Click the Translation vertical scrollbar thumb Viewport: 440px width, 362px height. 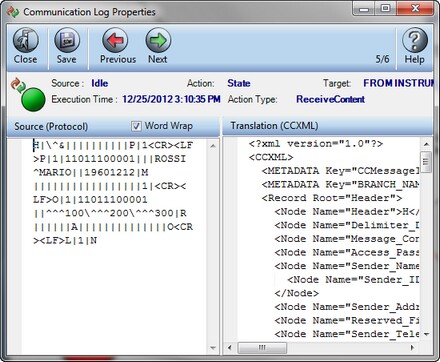coord(426,162)
